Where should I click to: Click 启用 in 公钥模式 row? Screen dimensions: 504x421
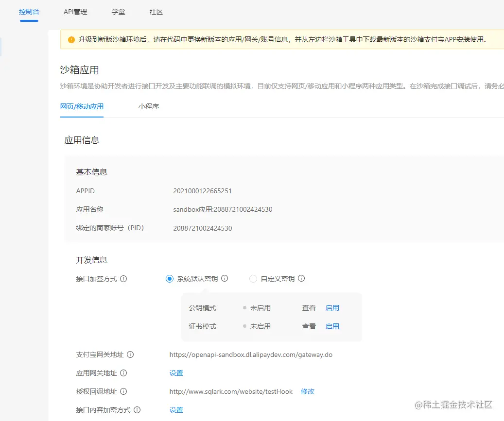click(x=332, y=308)
